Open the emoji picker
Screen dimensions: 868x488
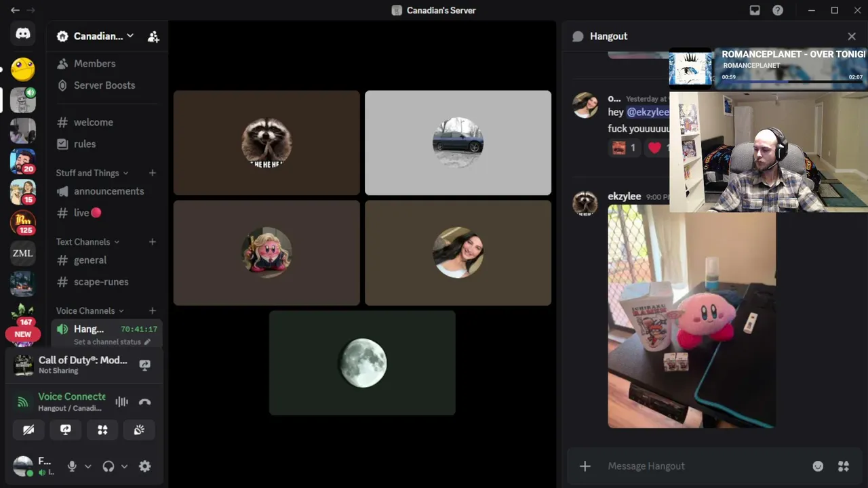818,466
